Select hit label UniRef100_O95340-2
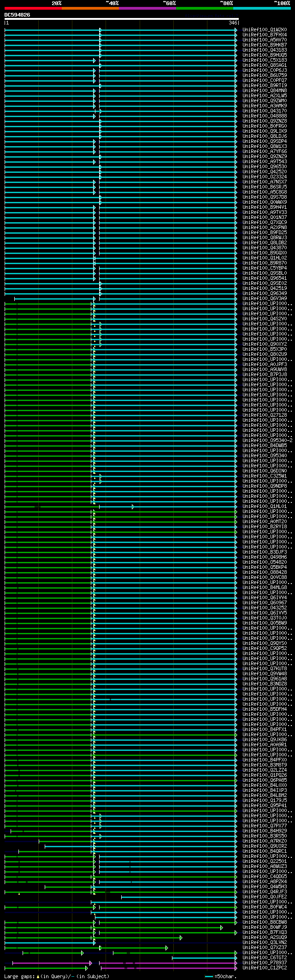Viewport: 295px width, 980px height. click(267, 440)
